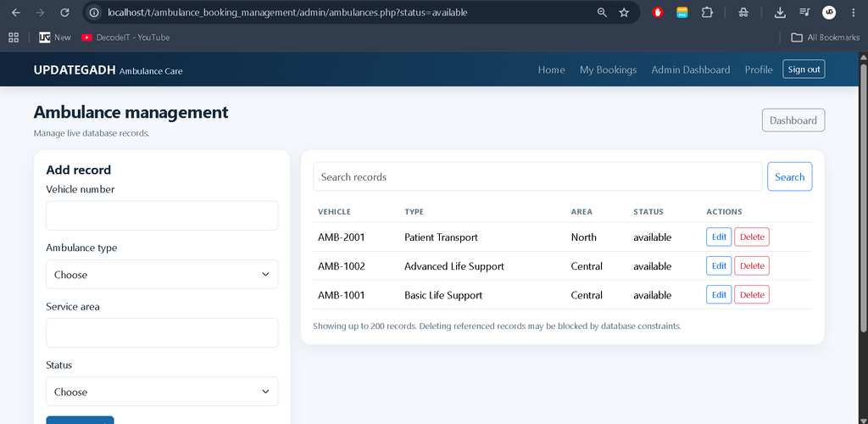The image size is (868, 424).
Task: Select the AMB-1002 vehicle cell
Action: pos(342,266)
